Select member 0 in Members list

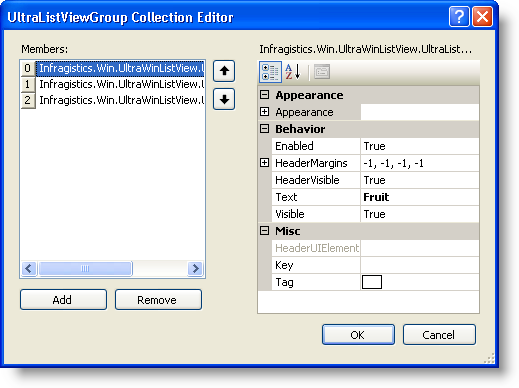tap(120, 68)
